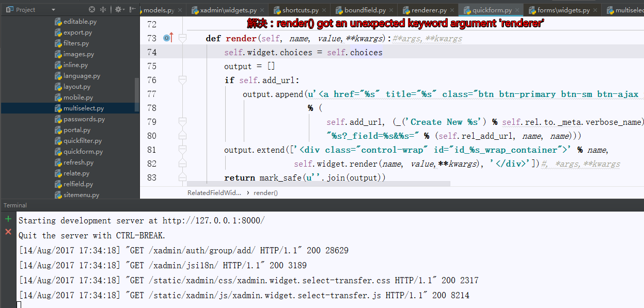Click RelatedFieldWid breadcrumb entry
The image size is (644, 308).
(x=213, y=192)
